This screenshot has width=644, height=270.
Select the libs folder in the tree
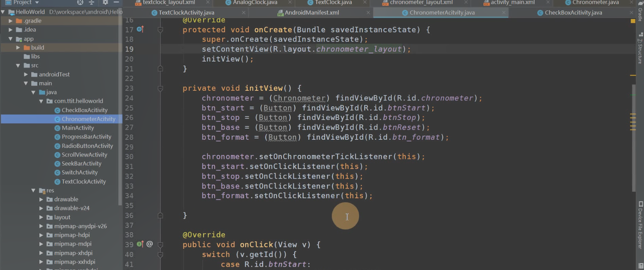[35, 57]
